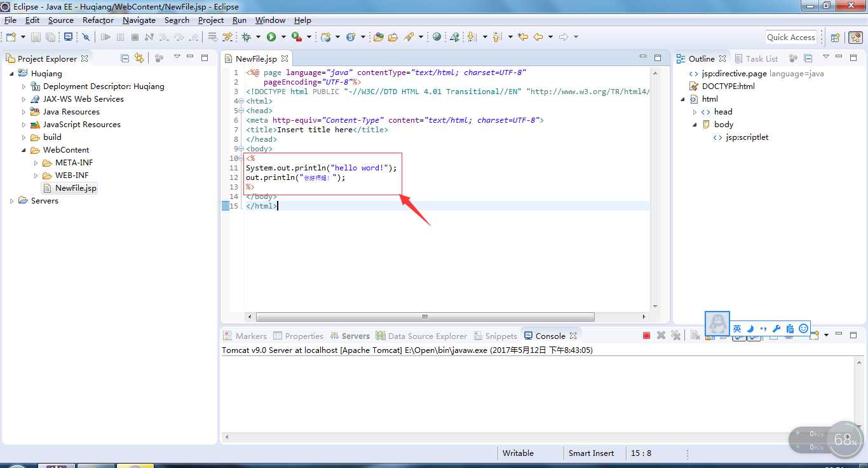Close the Console view tab
Screen dimensions: 868x468
tap(573, 336)
